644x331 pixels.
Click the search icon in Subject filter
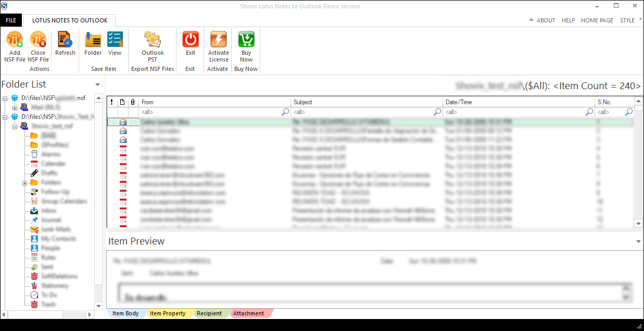[x=437, y=112]
